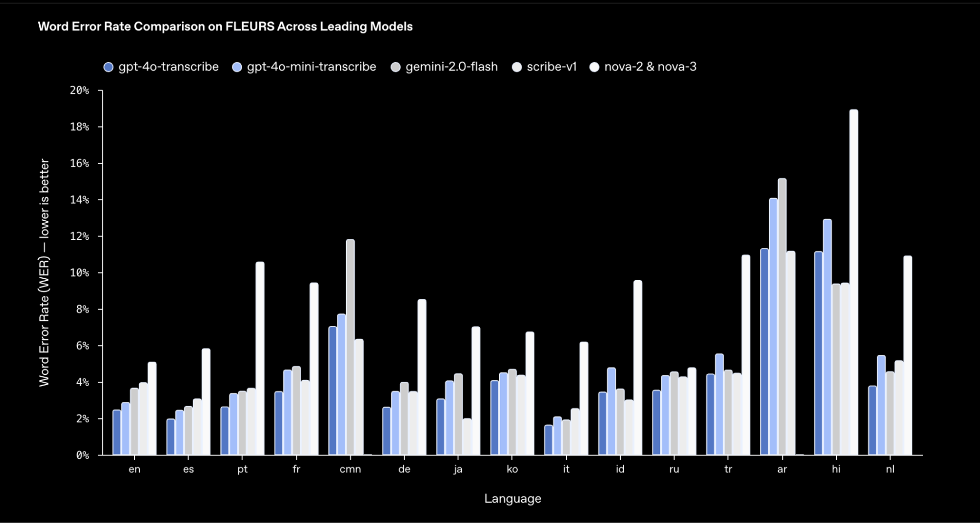Click the gpt-4o-transcribe bar for en
Viewport: 980px width, 523px height.
tap(117, 432)
